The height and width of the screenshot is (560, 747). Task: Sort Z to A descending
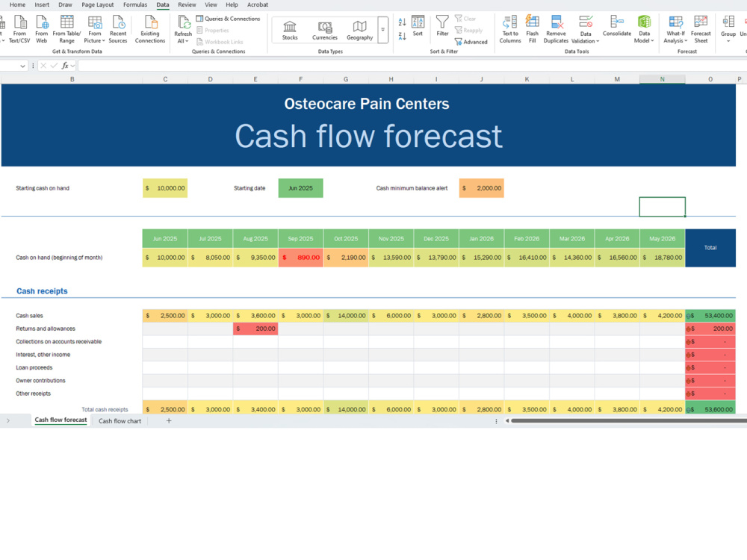pyautogui.click(x=402, y=36)
